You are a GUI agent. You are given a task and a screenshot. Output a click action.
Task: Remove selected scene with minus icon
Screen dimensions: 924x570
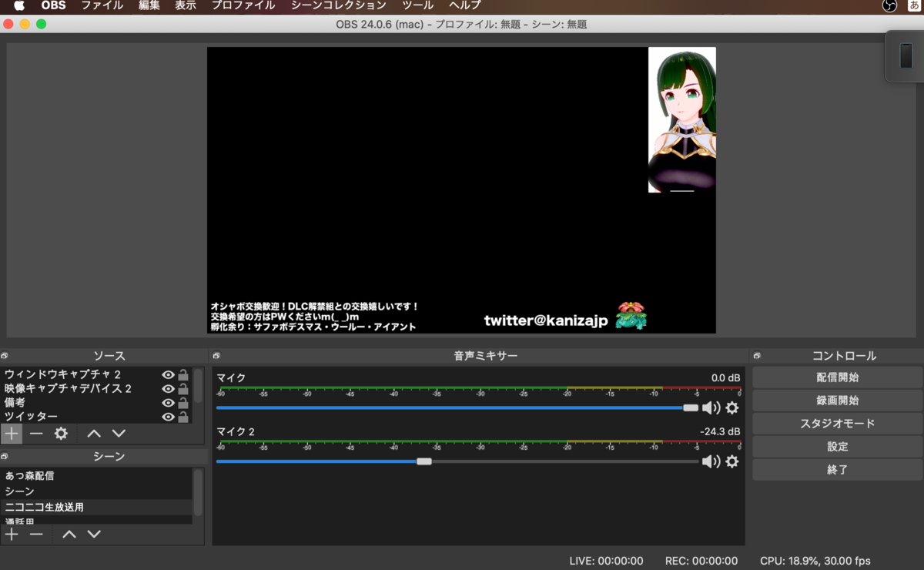(x=36, y=534)
